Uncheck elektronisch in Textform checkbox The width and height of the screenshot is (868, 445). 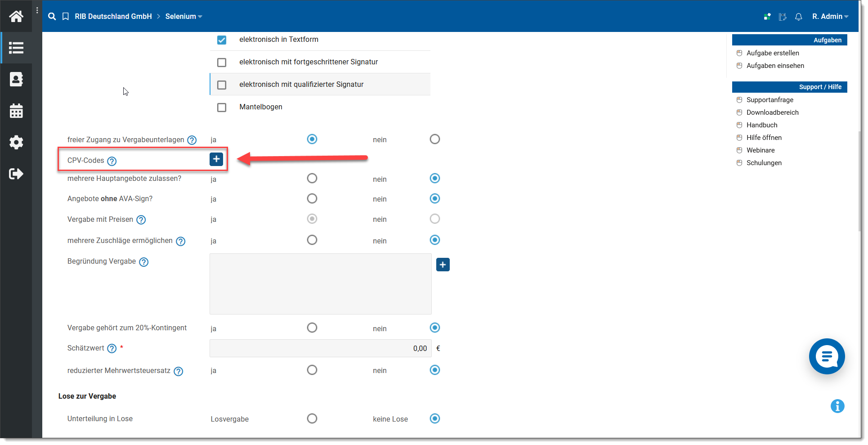222,40
